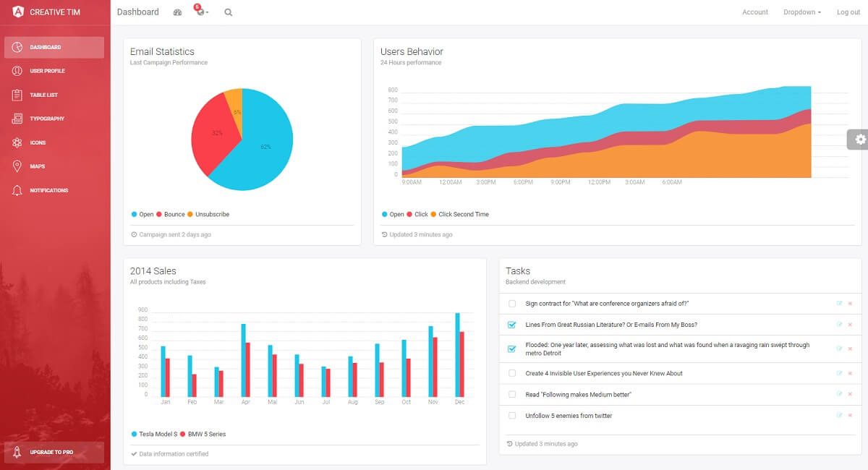
Task: Click the Maps pin sidebar icon
Action: click(x=17, y=166)
